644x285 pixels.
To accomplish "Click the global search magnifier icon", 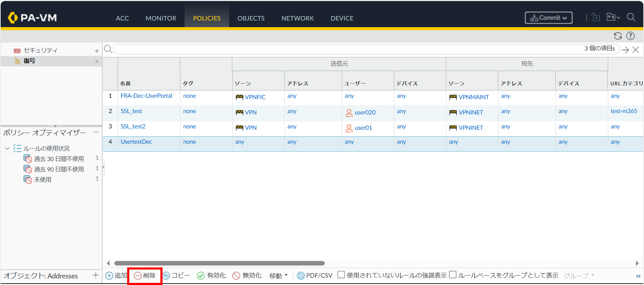I will (631, 17).
